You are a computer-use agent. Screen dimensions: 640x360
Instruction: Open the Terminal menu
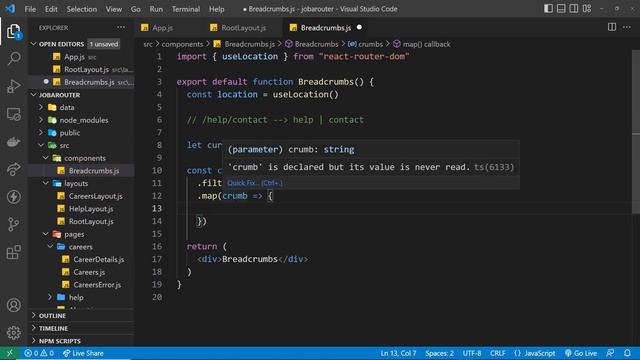coord(186,9)
